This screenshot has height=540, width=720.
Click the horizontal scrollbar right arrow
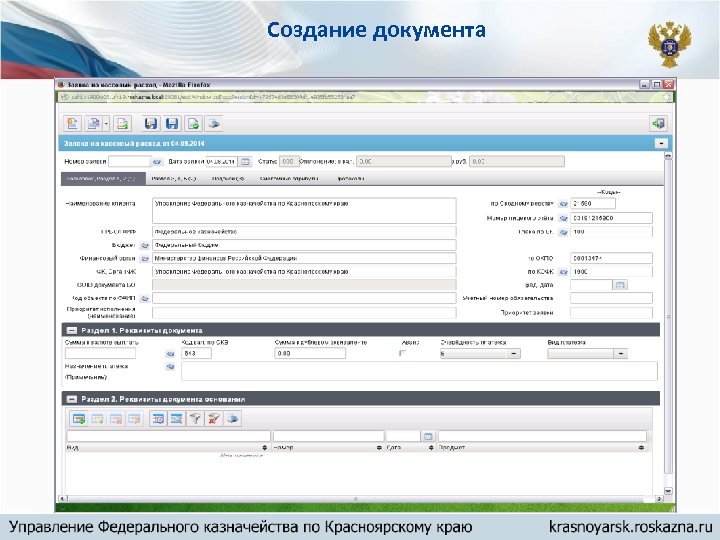[659, 499]
